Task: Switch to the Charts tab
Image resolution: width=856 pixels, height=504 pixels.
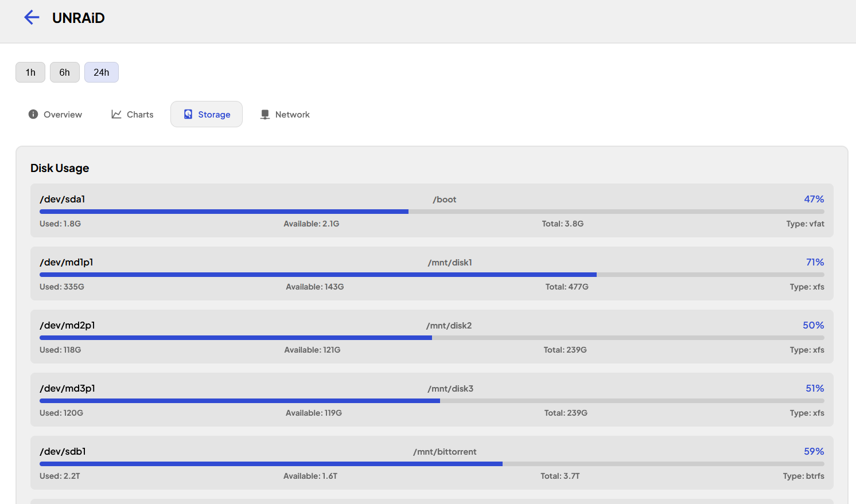Action: pyautogui.click(x=133, y=114)
